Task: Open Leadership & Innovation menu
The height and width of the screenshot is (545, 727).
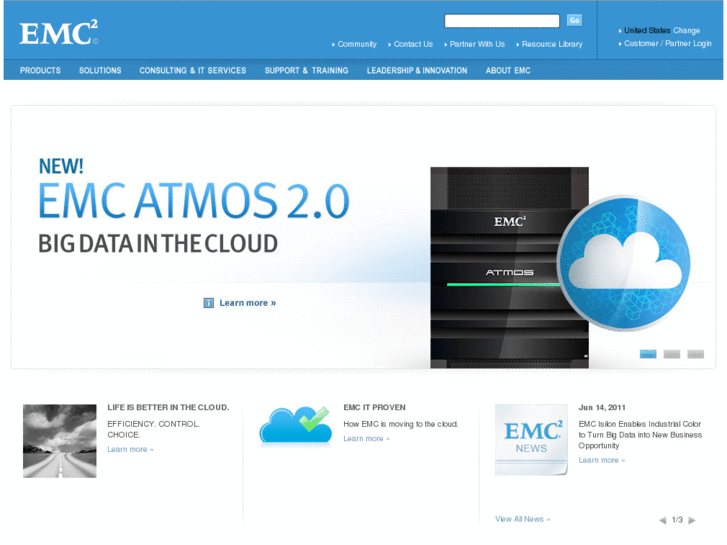Action: click(x=417, y=71)
